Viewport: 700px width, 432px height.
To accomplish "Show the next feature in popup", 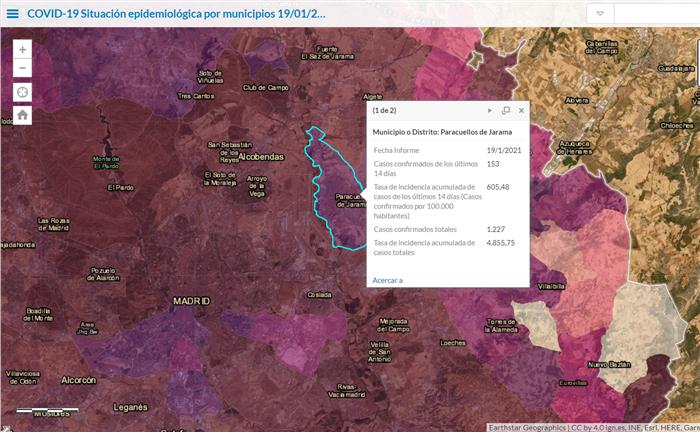I will (489, 110).
